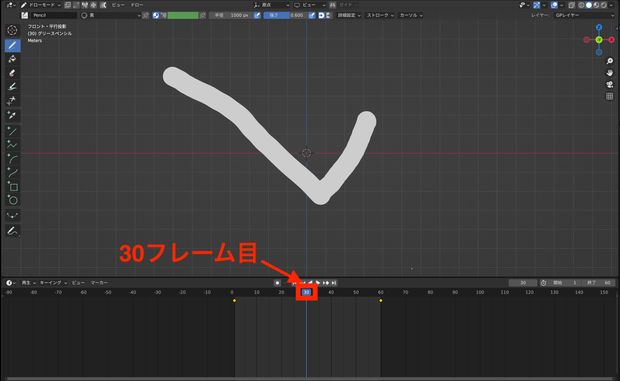This screenshot has height=381, width=620.
Task: Select the Erase tool
Action: pos(12,73)
